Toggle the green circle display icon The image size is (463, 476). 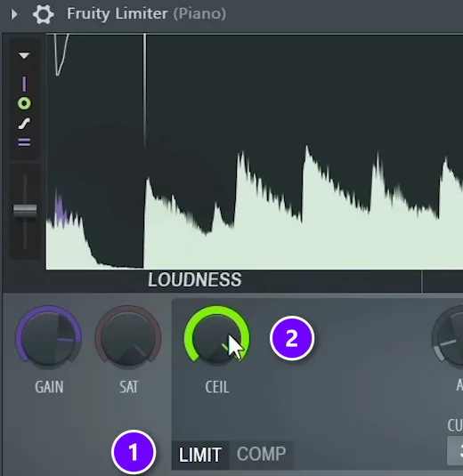click(24, 103)
